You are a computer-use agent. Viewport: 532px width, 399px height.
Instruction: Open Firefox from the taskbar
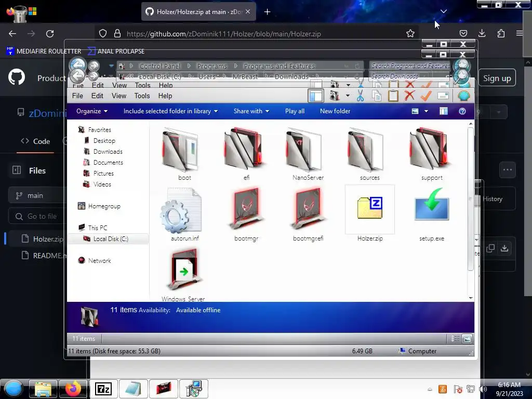click(x=73, y=389)
